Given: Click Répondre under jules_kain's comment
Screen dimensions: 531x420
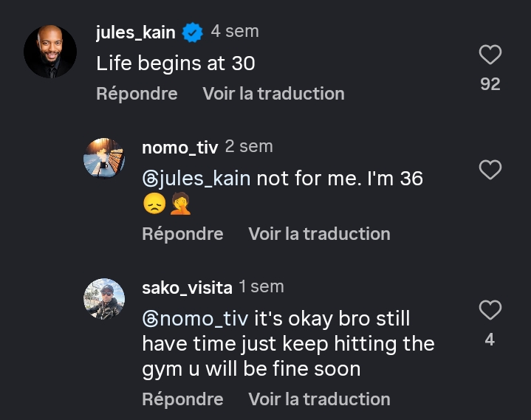Looking at the screenshot, I should (137, 94).
